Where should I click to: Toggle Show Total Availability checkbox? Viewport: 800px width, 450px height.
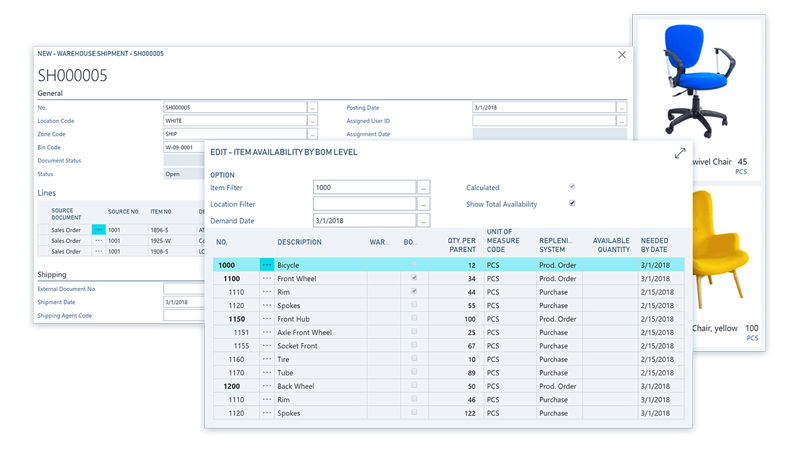572,204
